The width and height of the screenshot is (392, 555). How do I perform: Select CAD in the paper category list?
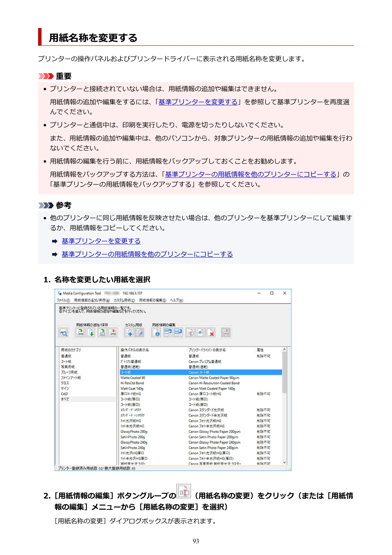pyautogui.click(x=64, y=394)
